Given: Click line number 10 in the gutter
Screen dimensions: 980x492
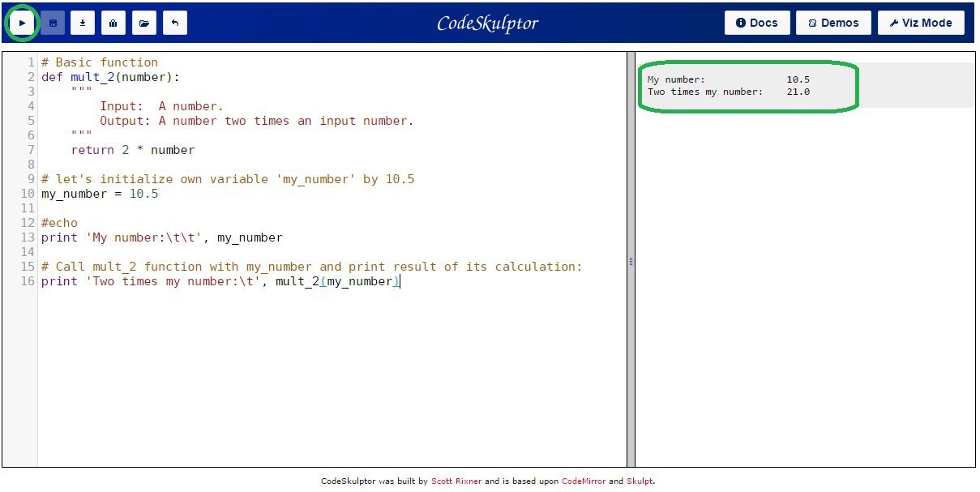Looking at the screenshot, I should (28, 194).
